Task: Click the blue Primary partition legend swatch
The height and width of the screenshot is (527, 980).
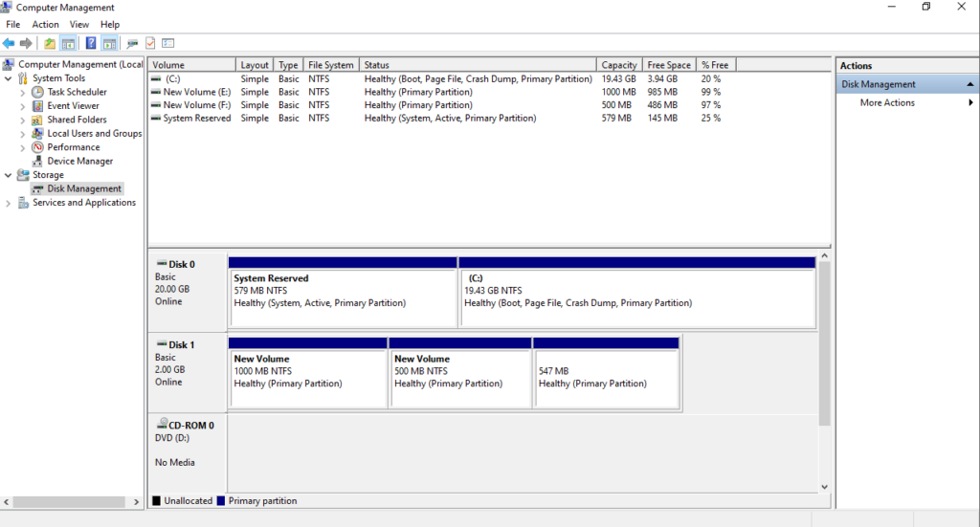Action: [x=221, y=501]
